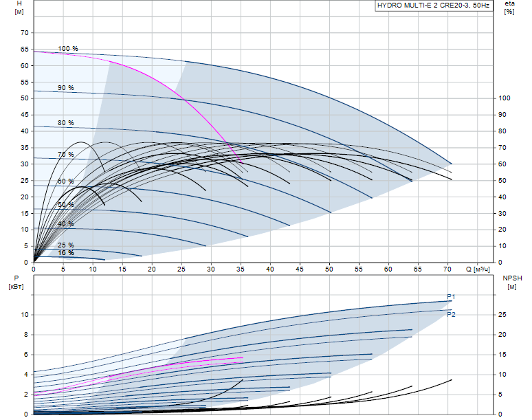Click tick value 8 on the P power axis
The image size is (532, 420).
coord(27,335)
